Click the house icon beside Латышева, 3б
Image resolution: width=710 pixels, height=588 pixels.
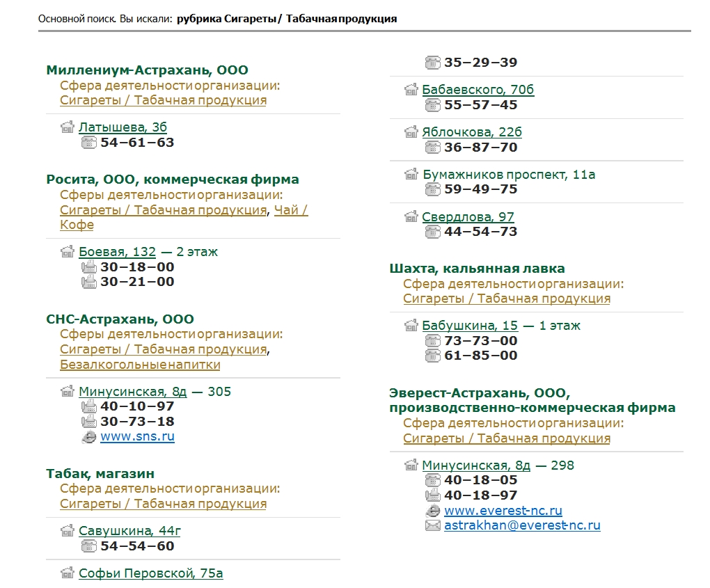click(68, 127)
